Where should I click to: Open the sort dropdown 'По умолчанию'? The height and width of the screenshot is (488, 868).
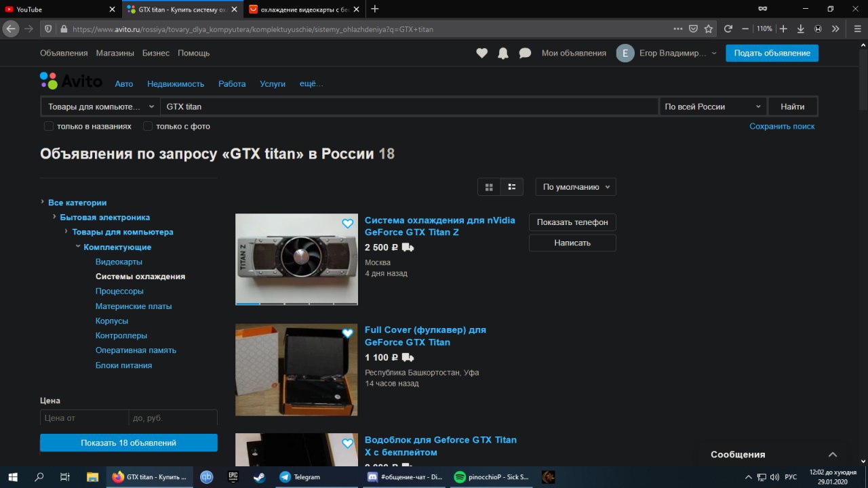576,187
